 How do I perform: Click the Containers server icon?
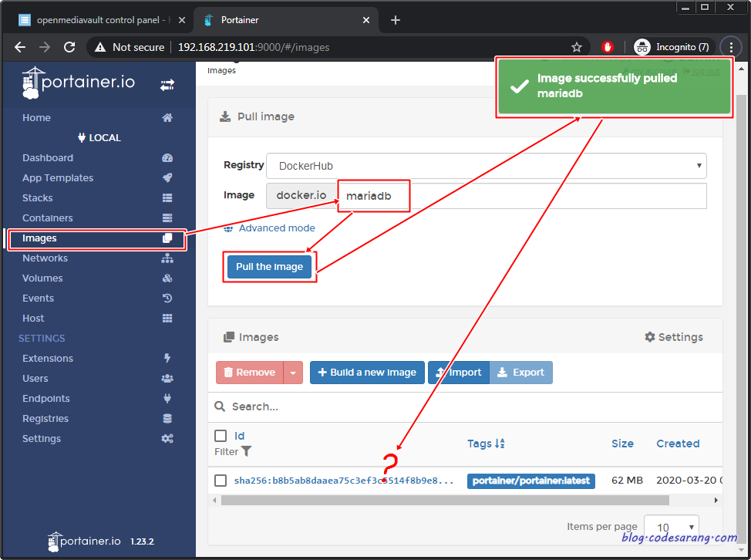[x=167, y=218]
